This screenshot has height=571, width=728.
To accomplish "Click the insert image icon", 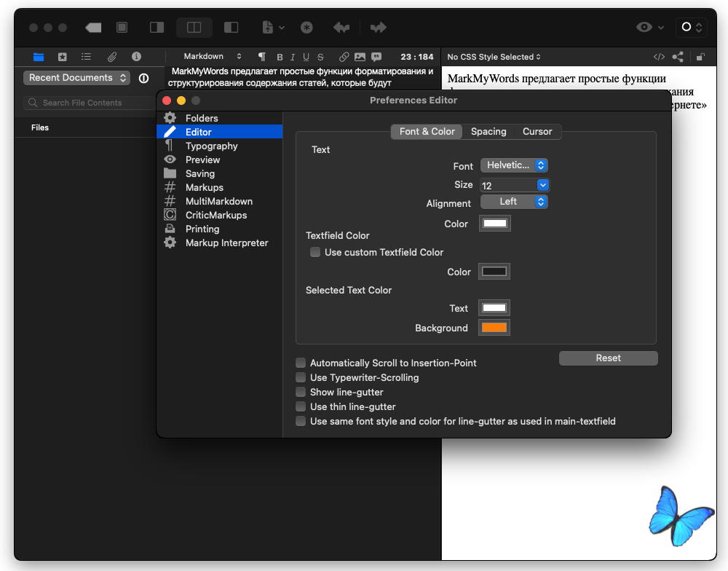I will (x=360, y=57).
